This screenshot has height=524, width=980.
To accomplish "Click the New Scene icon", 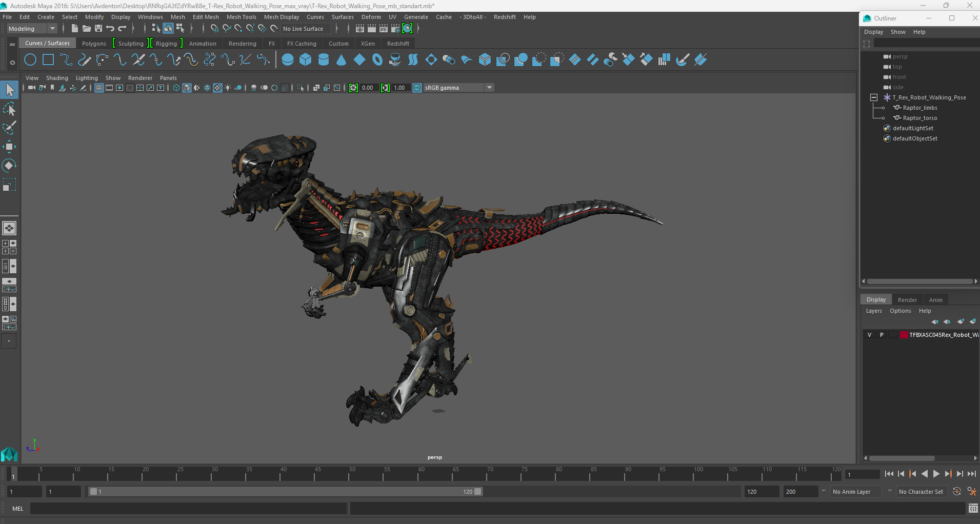I will point(75,29).
